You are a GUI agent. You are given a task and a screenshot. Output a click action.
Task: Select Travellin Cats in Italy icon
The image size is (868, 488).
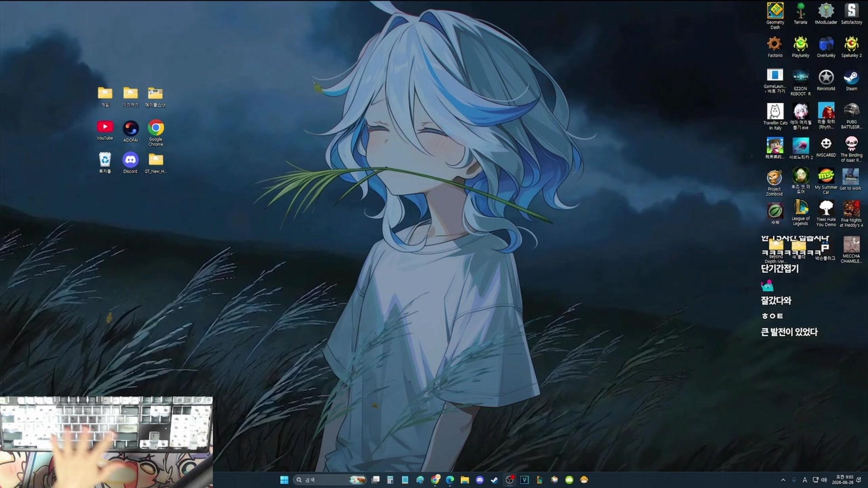click(775, 117)
